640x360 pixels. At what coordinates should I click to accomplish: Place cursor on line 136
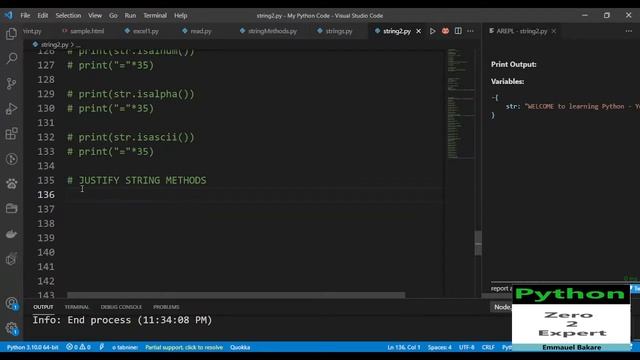tap(255, 195)
